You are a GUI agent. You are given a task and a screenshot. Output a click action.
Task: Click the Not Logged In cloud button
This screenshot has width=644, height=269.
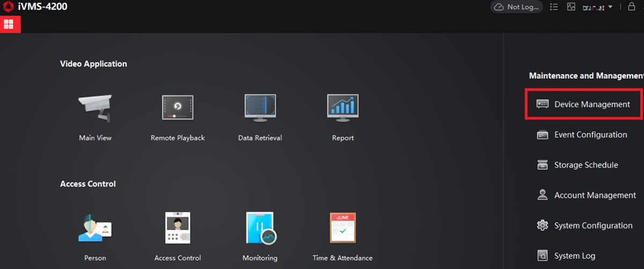(516, 7)
